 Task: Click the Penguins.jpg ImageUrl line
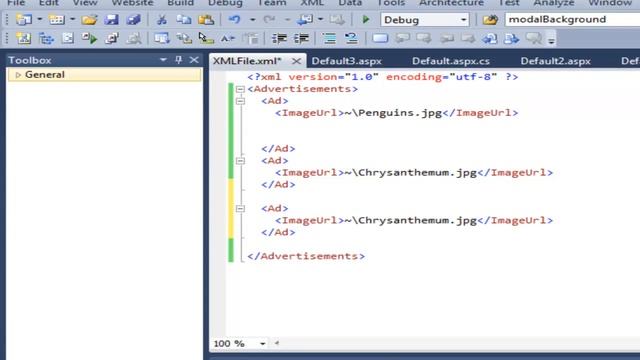click(397, 113)
